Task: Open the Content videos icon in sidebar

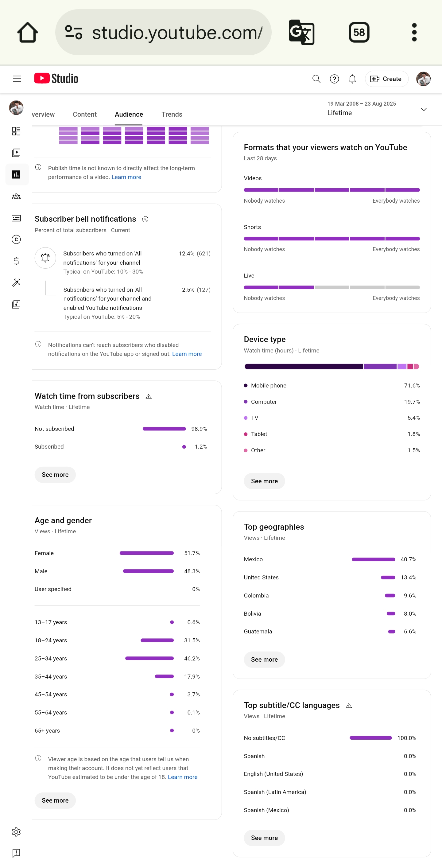Action: point(16,153)
